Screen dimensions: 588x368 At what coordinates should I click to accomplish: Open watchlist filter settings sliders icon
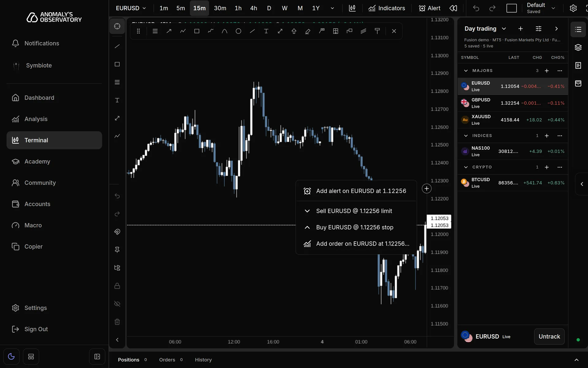tap(538, 29)
